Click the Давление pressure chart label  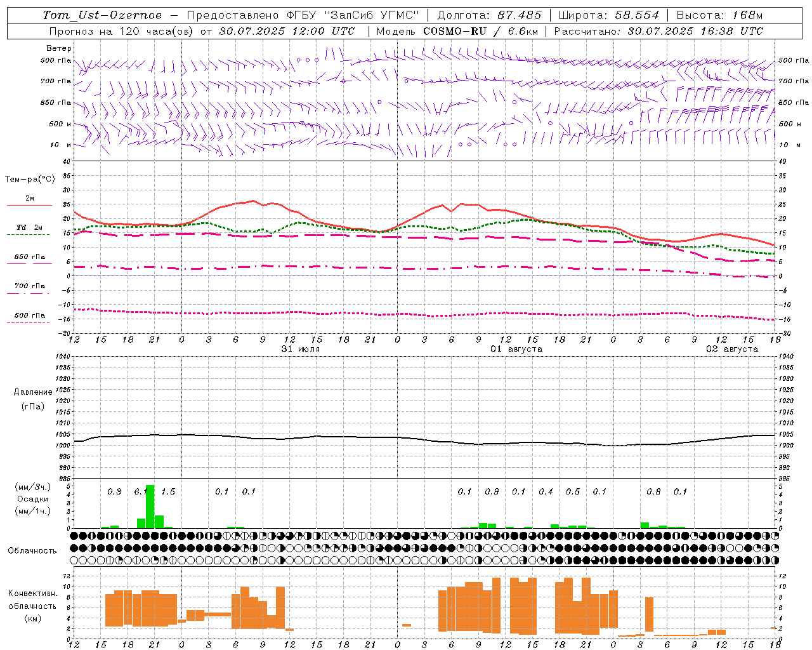click(x=32, y=392)
